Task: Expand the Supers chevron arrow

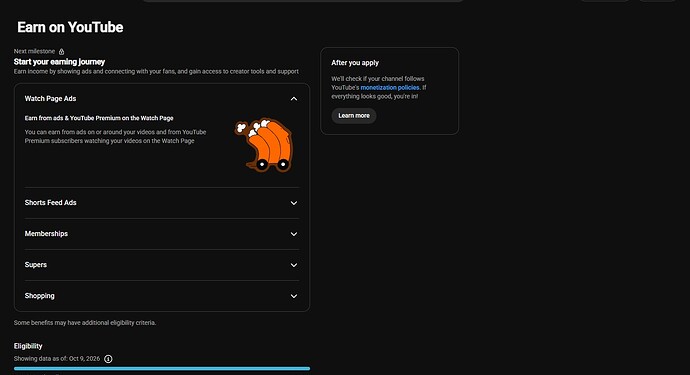Action: (x=294, y=265)
